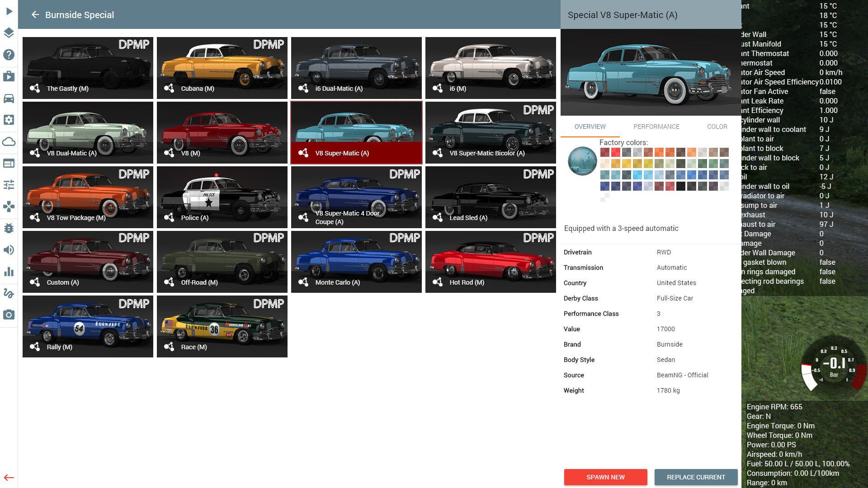This screenshot has height=488, width=868.
Task: Pick the black factory color swatch
Action: click(680, 186)
